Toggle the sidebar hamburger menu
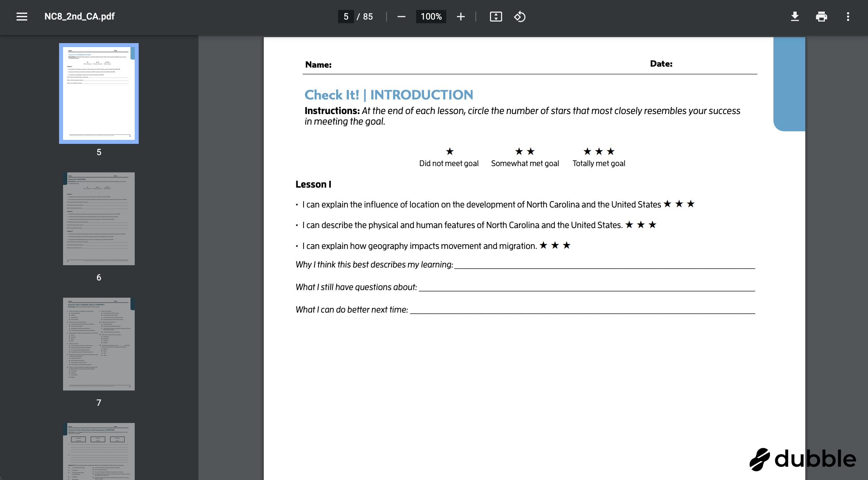 22,17
